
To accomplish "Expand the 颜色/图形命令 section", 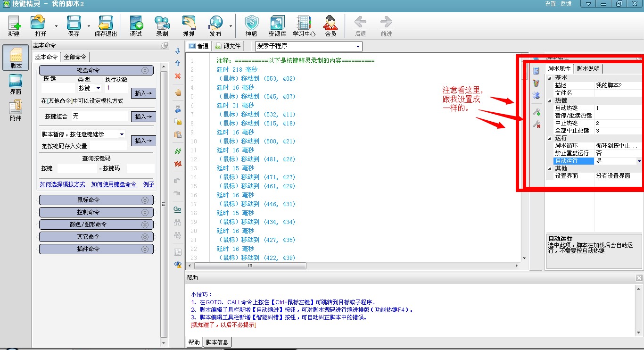I will click(145, 225).
